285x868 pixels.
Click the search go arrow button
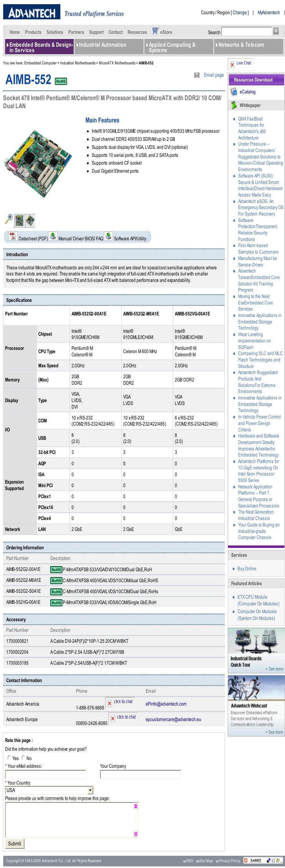pos(276,31)
